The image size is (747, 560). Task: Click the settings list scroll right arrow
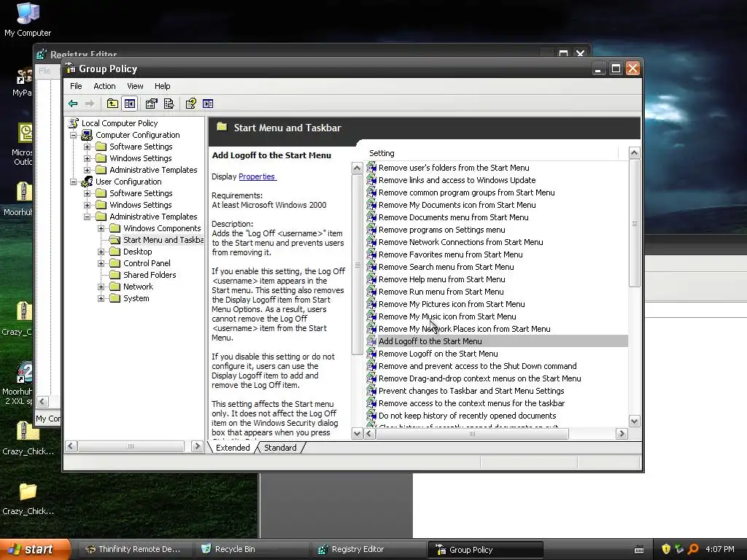(622, 434)
